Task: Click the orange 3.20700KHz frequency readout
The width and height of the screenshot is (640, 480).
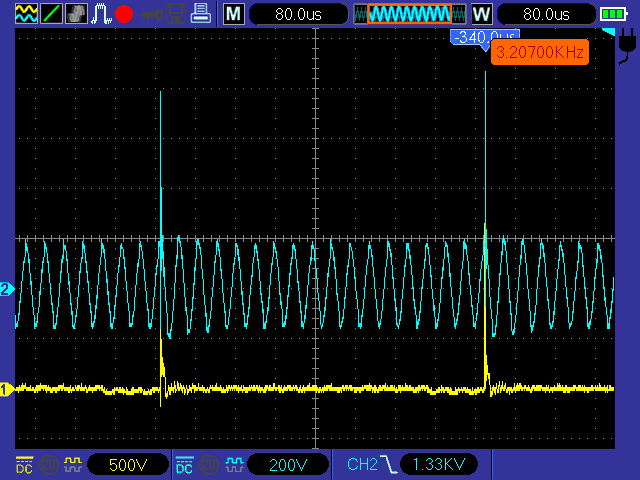Action: pos(539,52)
